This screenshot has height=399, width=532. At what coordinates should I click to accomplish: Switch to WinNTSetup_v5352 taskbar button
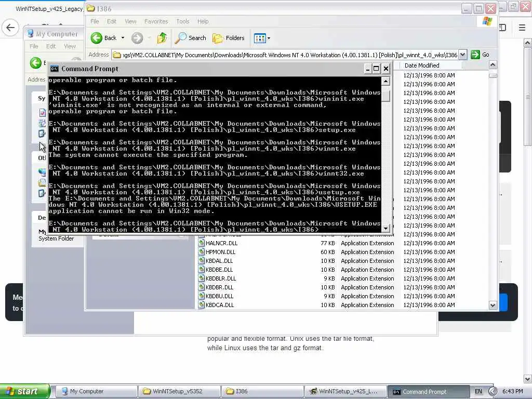pyautogui.click(x=179, y=392)
